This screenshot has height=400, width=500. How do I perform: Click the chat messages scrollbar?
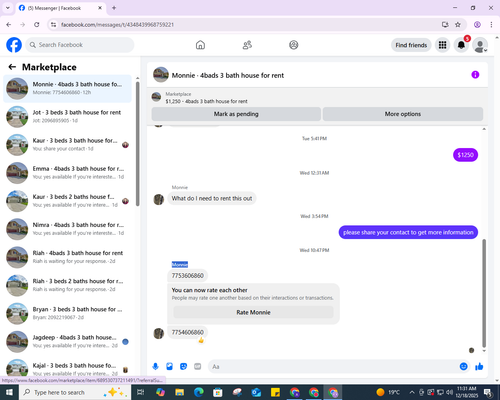[484, 293]
